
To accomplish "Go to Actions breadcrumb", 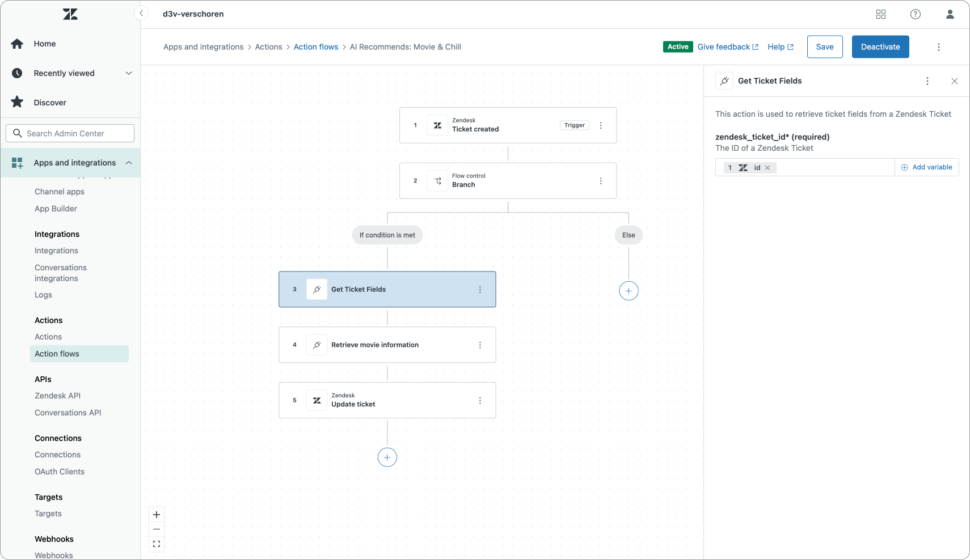I will click(x=268, y=47).
